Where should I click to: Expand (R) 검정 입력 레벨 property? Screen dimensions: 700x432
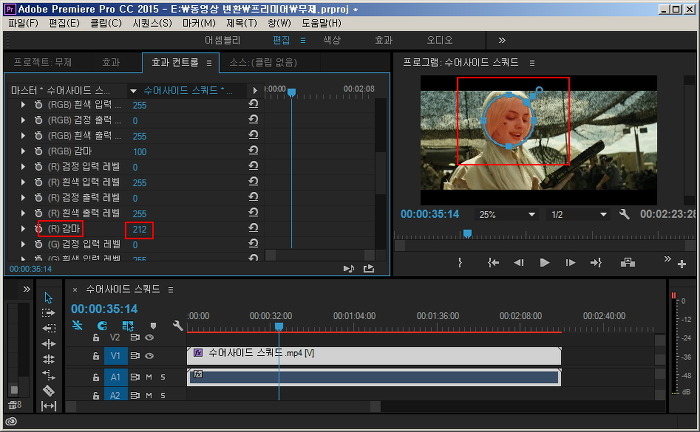click(23, 166)
